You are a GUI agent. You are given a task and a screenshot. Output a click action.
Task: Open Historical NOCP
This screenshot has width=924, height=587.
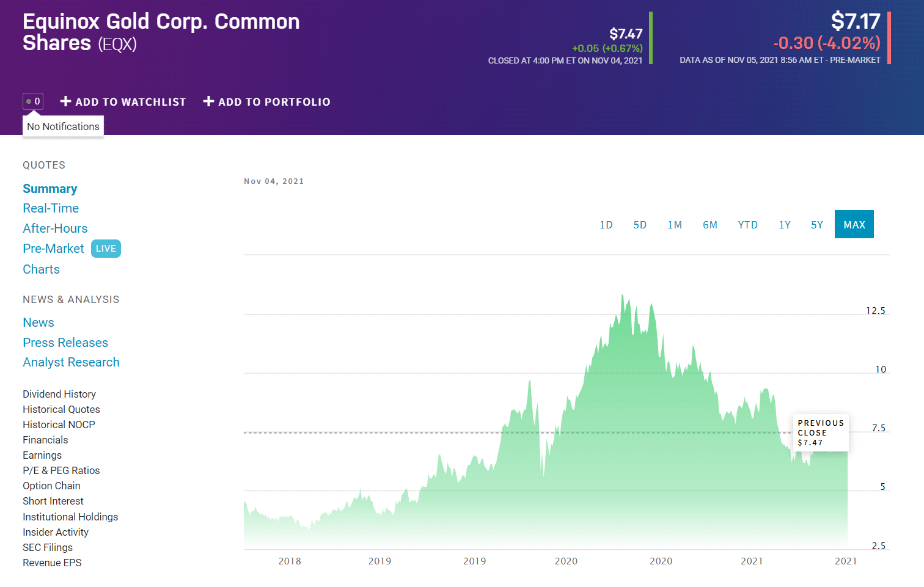pyautogui.click(x=59, y=425)
